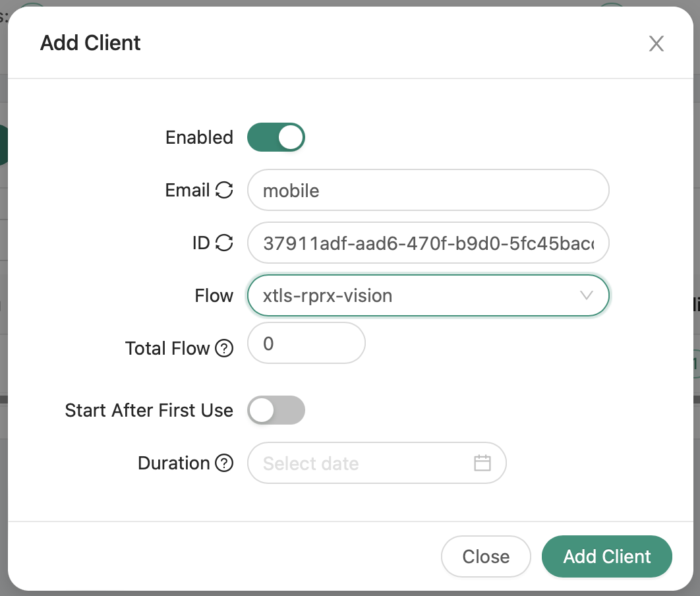The height and width of the screenshot is (596, 700).
Task: Click the calendar icon in the Duration field
Action: 482,463
